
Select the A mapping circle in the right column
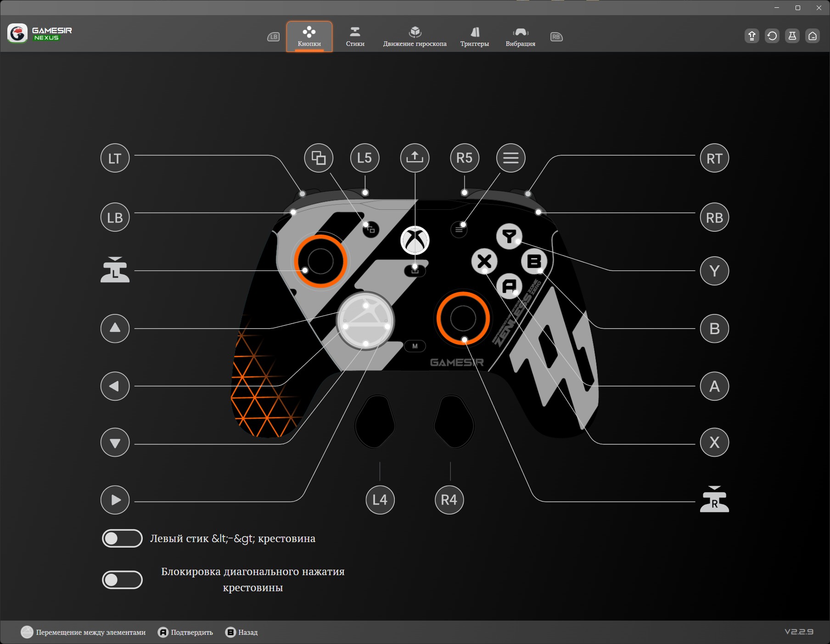coord(714,386)
